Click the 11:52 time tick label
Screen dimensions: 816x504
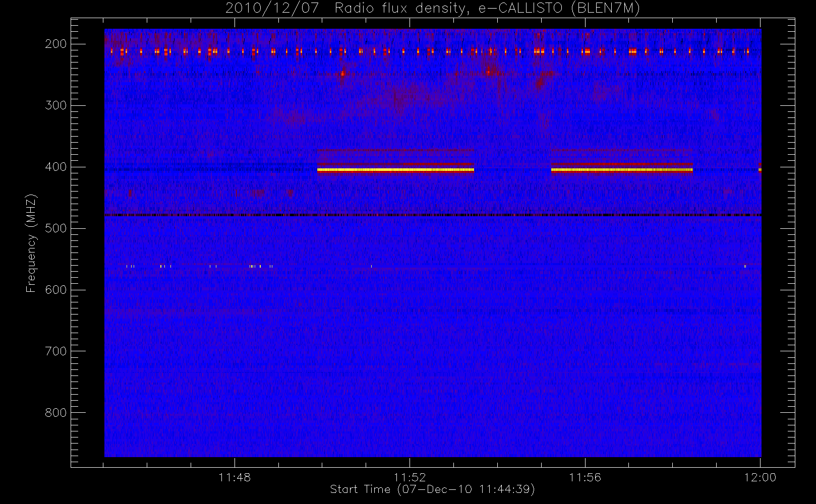(x=410, y=477)
